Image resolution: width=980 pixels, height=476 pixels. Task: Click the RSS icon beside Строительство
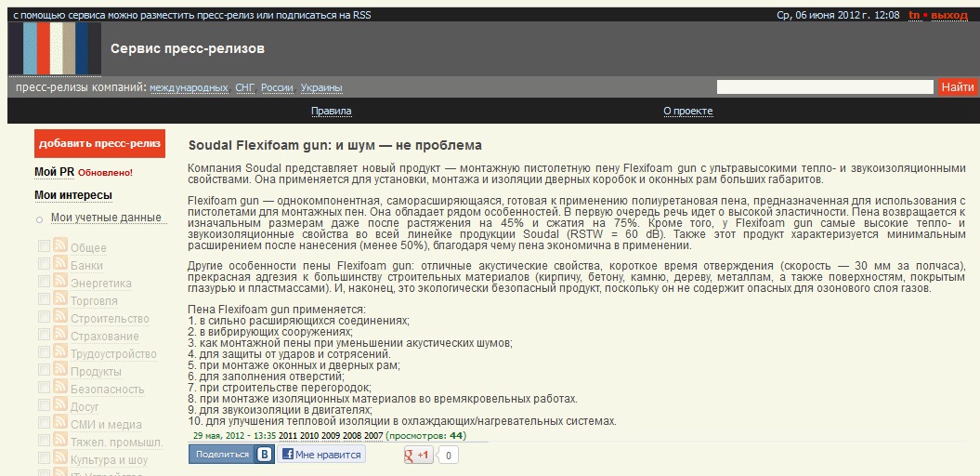coord(60,316)
